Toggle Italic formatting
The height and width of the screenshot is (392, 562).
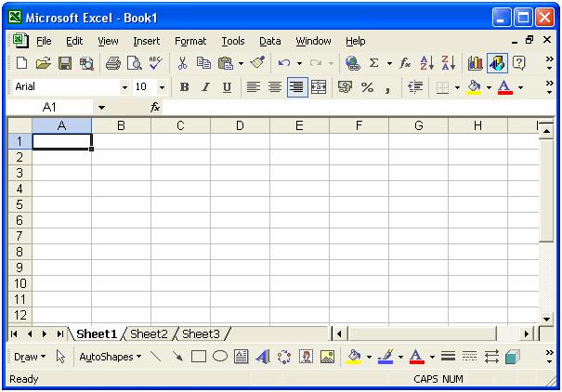205,87
